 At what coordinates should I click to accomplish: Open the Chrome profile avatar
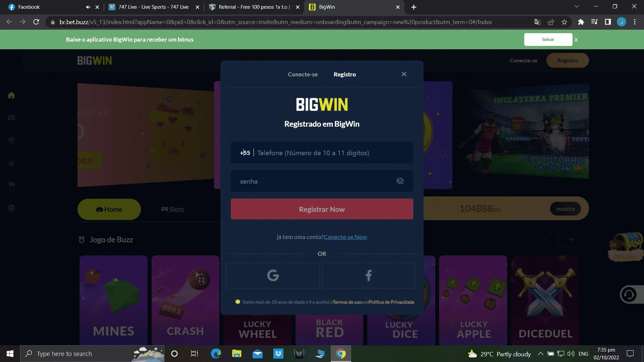point(621,22)
